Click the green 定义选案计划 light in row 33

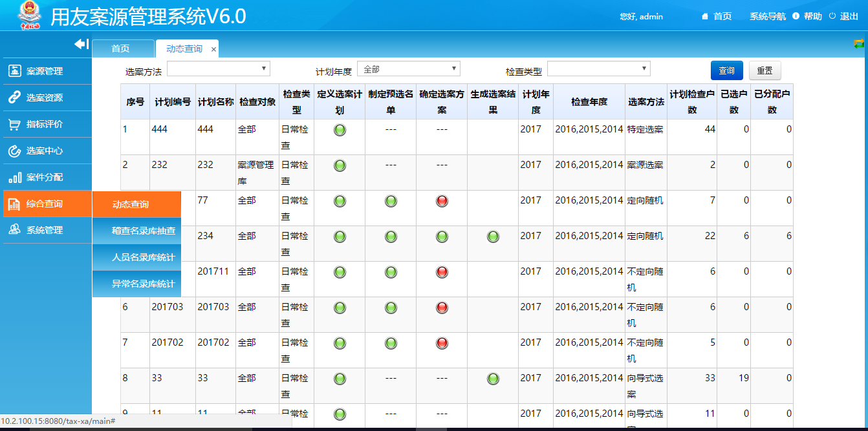[x=340, y=379]
